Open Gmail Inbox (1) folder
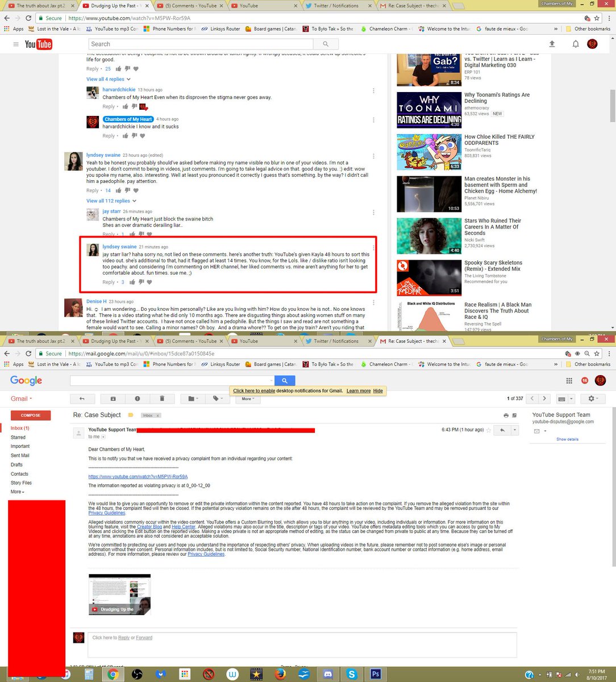616x682 pixels. pyautogui.click(x=20, y=428)
